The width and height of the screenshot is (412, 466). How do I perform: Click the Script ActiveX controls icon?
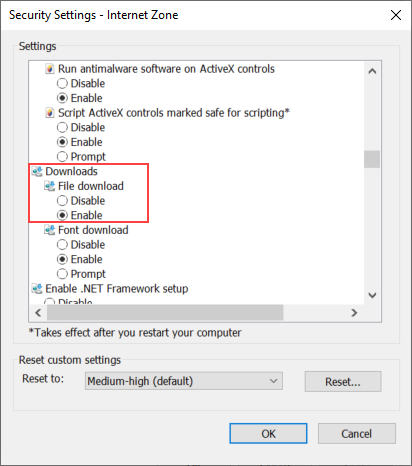[x=50, y=113]
